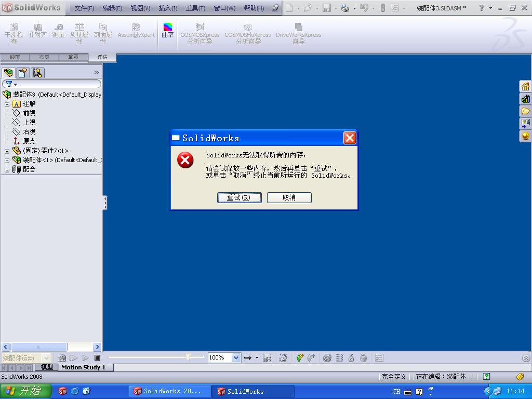This screenshot has width=532, height=399.
Task: Open the File Explorer pane icon
Action: tap(525, 111)
